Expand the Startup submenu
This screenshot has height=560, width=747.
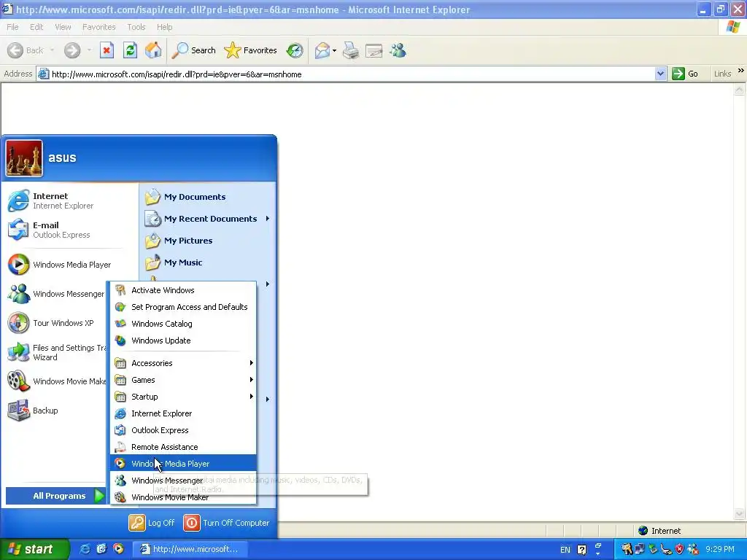(x=183, y=396)
